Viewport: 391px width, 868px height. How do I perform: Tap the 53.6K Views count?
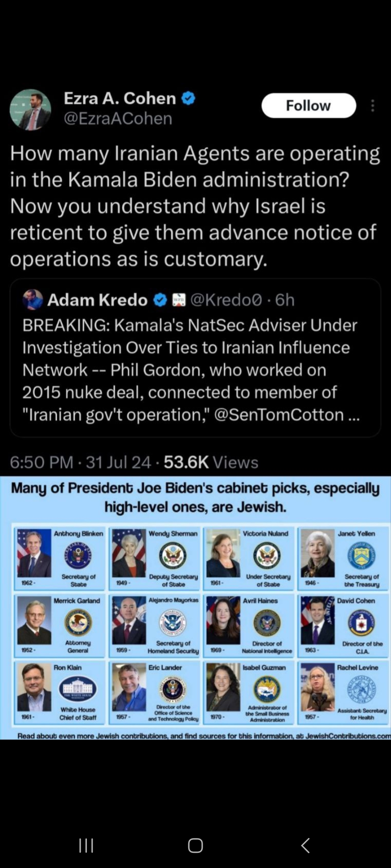211,462
